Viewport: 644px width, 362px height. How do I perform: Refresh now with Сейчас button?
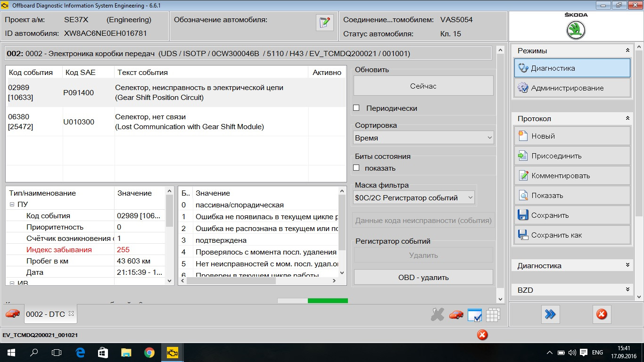coord(423,86)
